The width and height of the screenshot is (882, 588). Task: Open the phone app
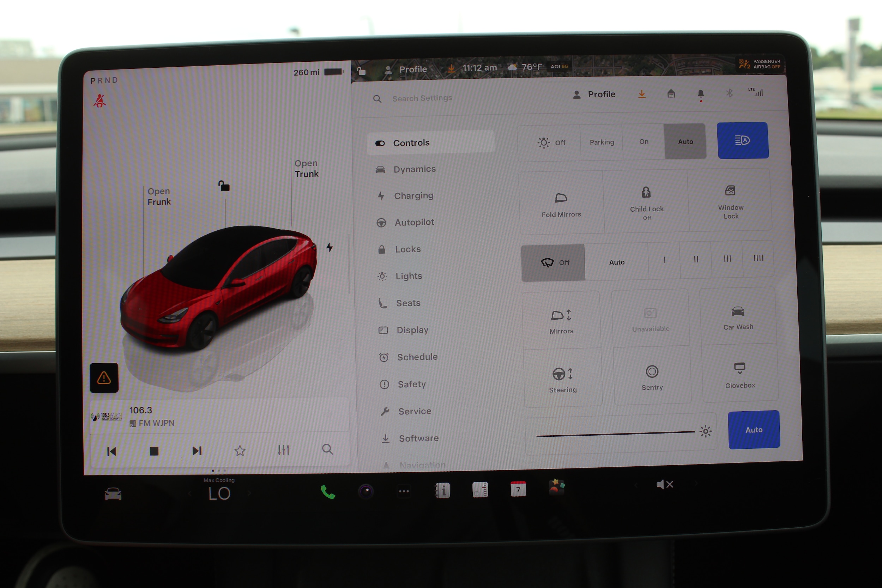(328, 492)
